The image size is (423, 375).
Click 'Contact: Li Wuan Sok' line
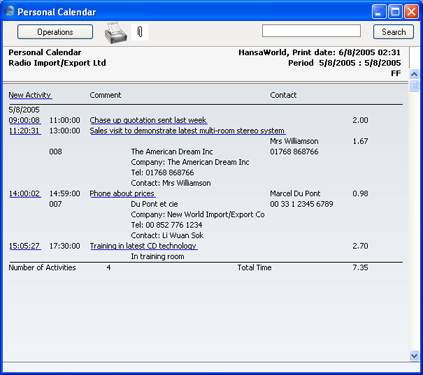[x=167, y=235]
